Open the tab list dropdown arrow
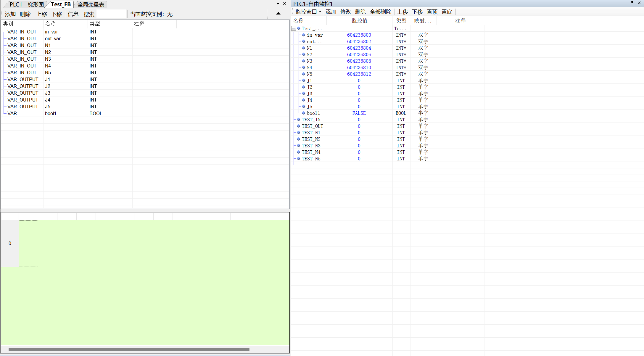 [x=278, y=4]
